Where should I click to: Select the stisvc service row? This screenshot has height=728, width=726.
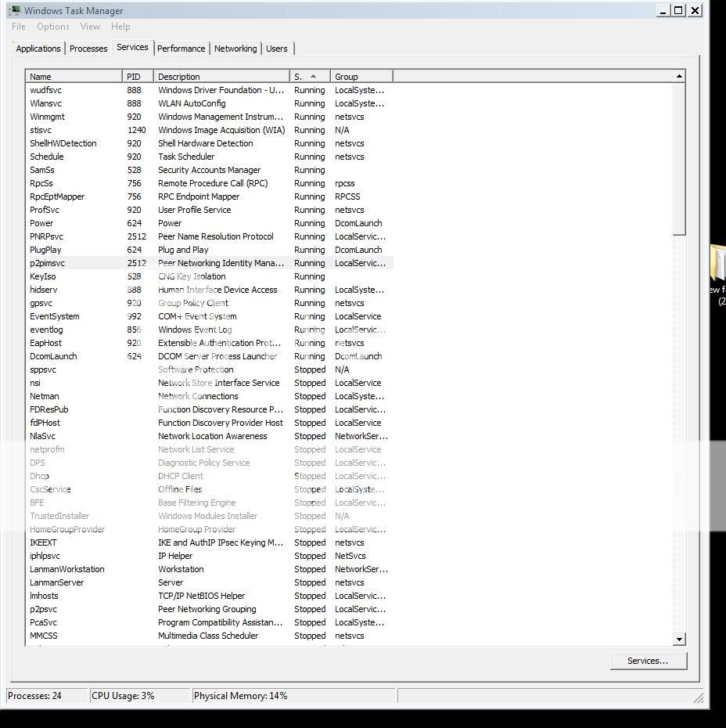[x=210, y=130]
